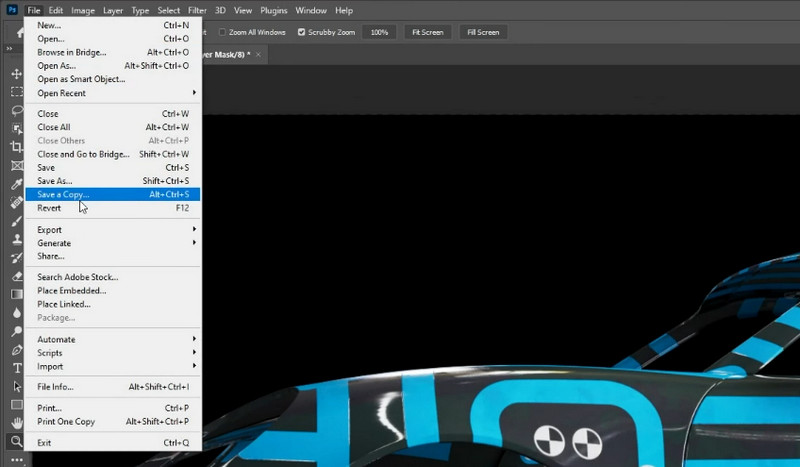
Task: Select the Crop tool
Action: 16,147
